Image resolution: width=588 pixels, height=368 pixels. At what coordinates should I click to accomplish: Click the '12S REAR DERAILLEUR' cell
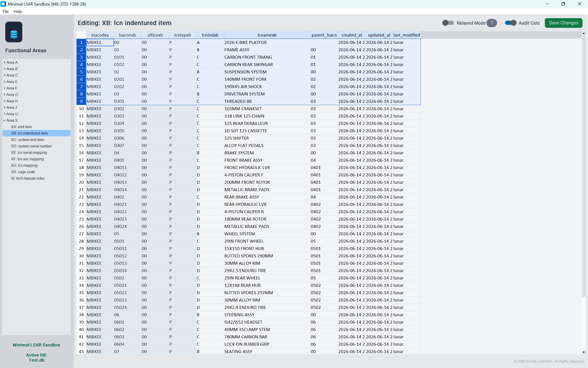coord(267,124)
